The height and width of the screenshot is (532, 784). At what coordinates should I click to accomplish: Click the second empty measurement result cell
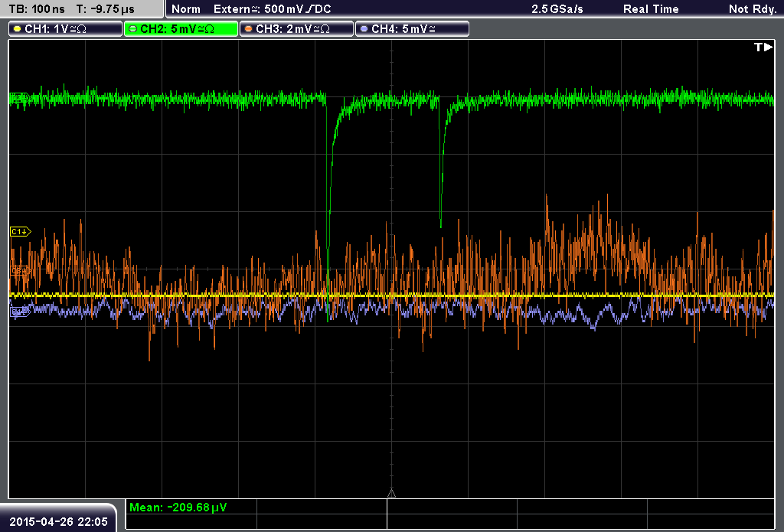pos(452,507)
